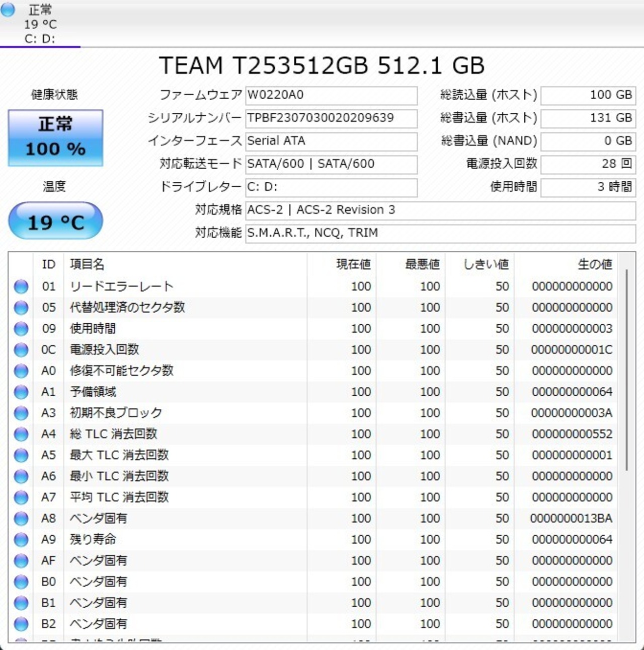The image size is (644, 650).
Task: Click the SMART list vertical scrollbar thumb
Action: (626, 370)
